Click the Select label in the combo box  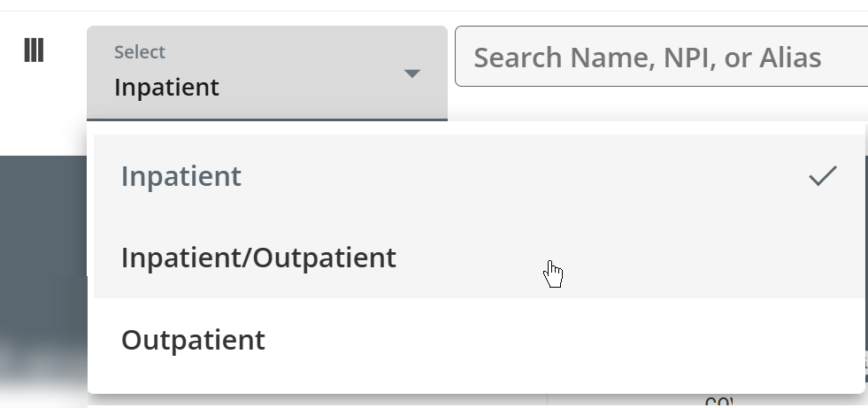140,52
